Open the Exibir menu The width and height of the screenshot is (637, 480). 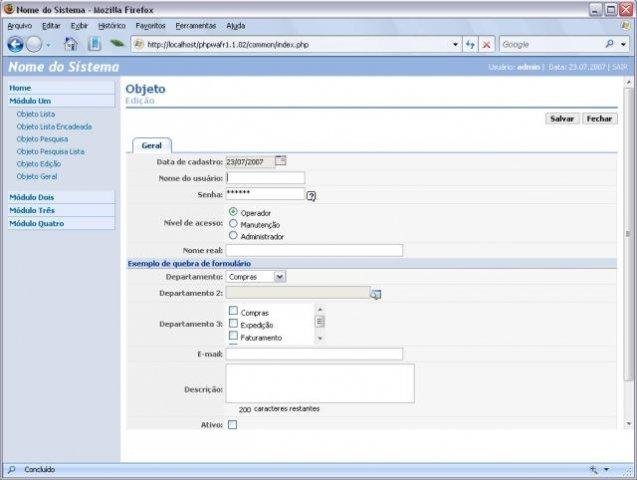click(x=79, y=26)
